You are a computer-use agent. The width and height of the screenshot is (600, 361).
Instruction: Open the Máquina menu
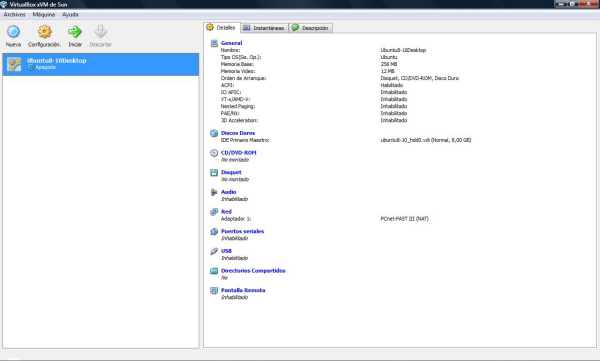pyautogui.click(x=44, y=15)
